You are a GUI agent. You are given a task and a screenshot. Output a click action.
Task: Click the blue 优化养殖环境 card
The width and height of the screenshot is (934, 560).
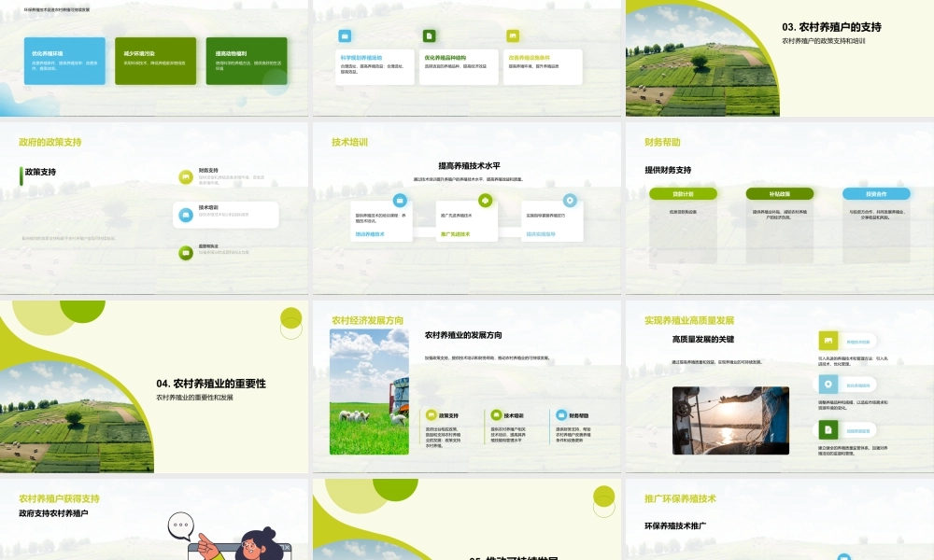pyautogui.click(x=65, y=62)
